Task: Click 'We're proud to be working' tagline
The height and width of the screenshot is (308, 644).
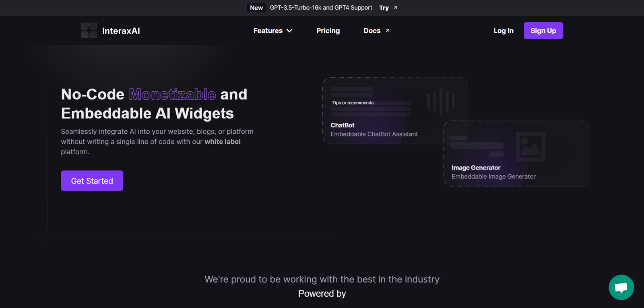Action: click(x=322, y=279)
